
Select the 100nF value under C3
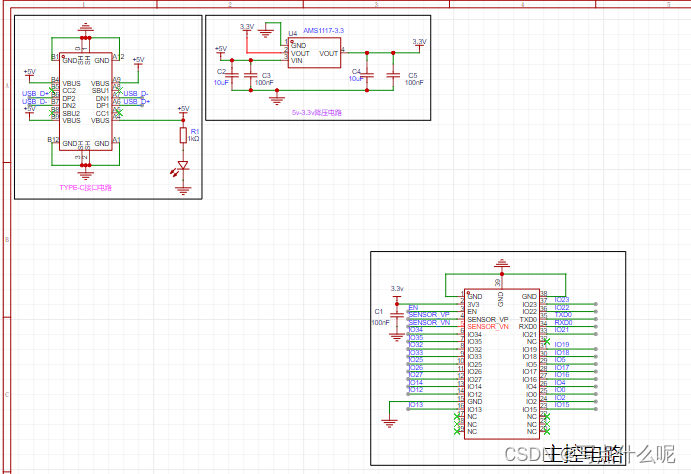264,82
